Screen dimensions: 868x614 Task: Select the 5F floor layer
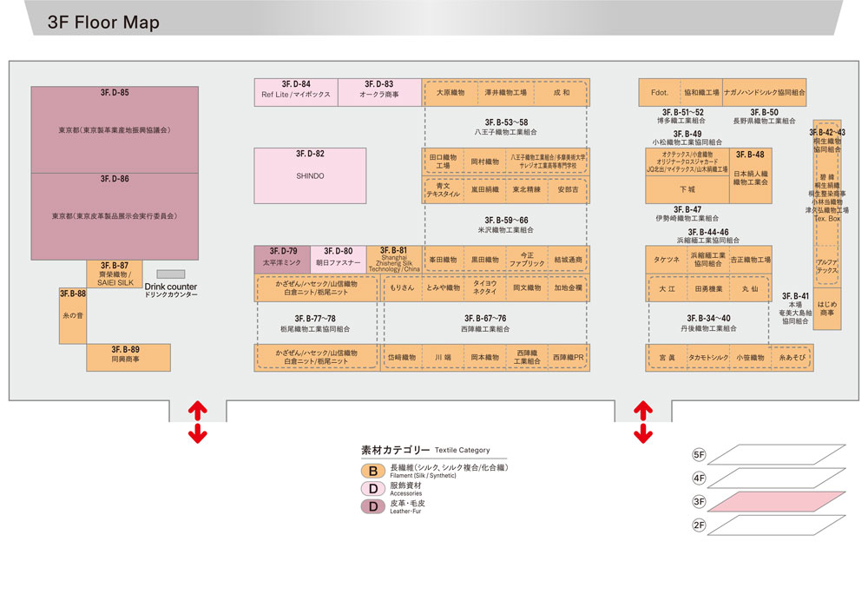(x=776, y=454)
